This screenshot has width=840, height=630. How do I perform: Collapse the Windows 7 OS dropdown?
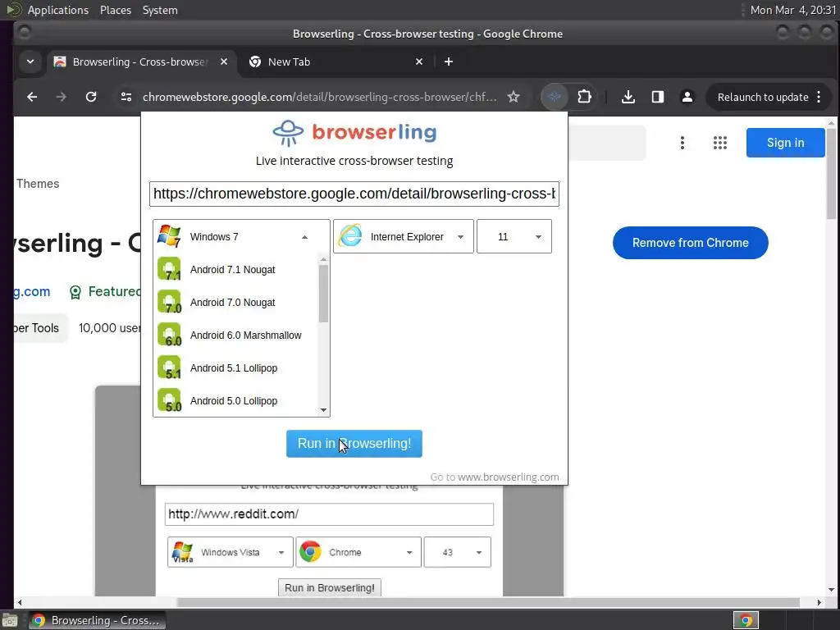coord(241,236)
